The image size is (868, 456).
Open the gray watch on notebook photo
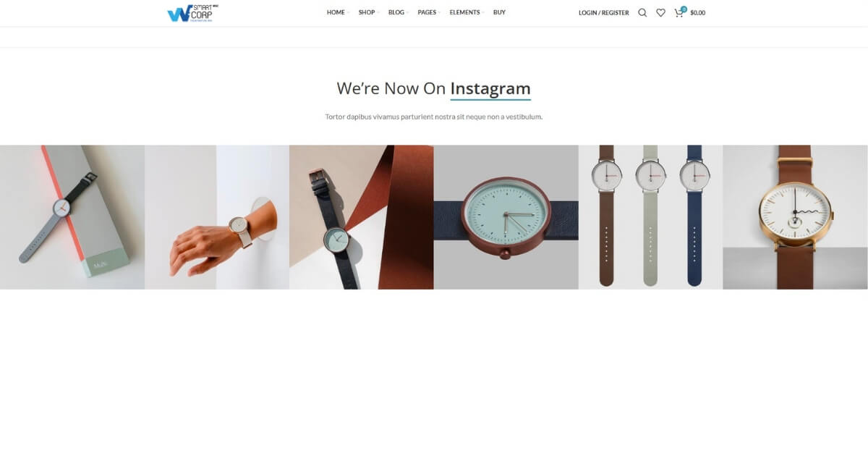coord(72,217)
